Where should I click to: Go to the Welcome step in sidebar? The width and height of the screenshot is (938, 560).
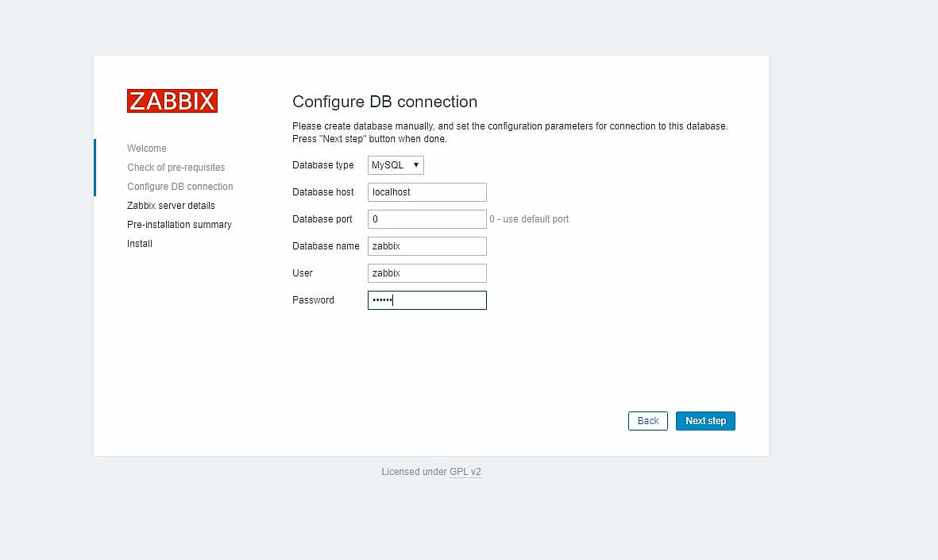[147, 149]
